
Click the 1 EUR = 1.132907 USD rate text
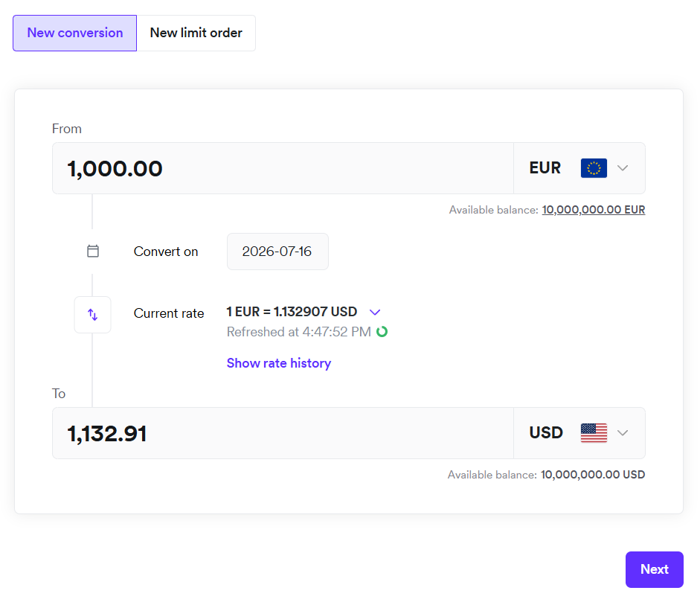pyautogui.click(x=292, y=312)
